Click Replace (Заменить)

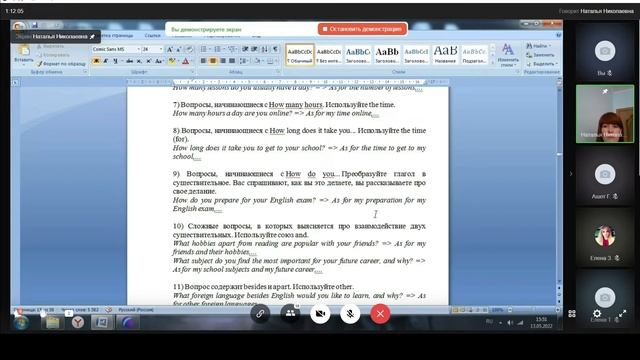coord(540,55)
